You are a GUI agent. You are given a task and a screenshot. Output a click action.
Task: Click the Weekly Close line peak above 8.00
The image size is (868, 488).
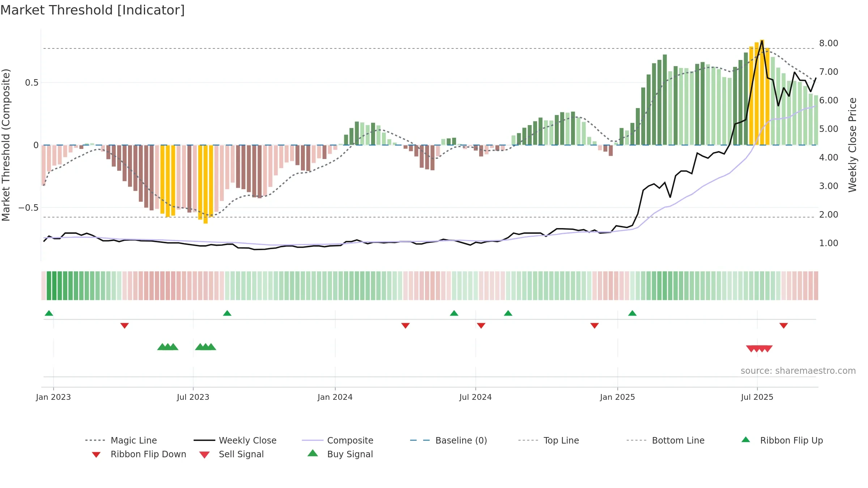(x=762, y=41)
